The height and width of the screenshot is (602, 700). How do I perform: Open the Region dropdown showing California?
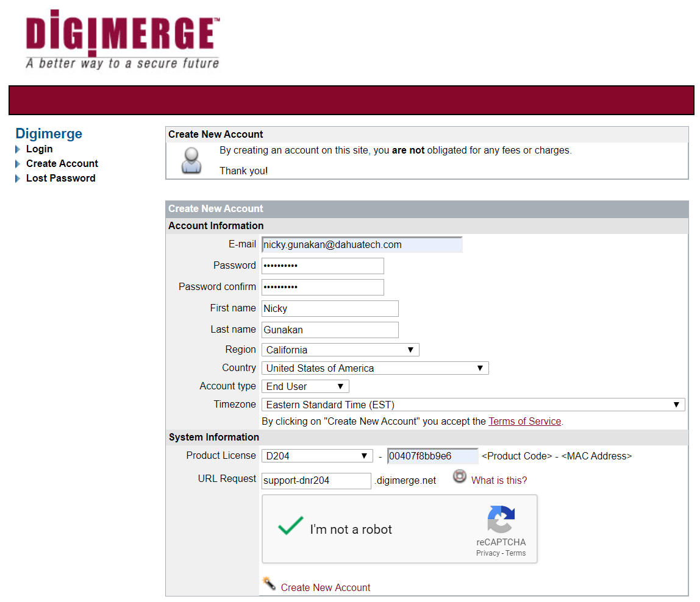coord(340,350)
